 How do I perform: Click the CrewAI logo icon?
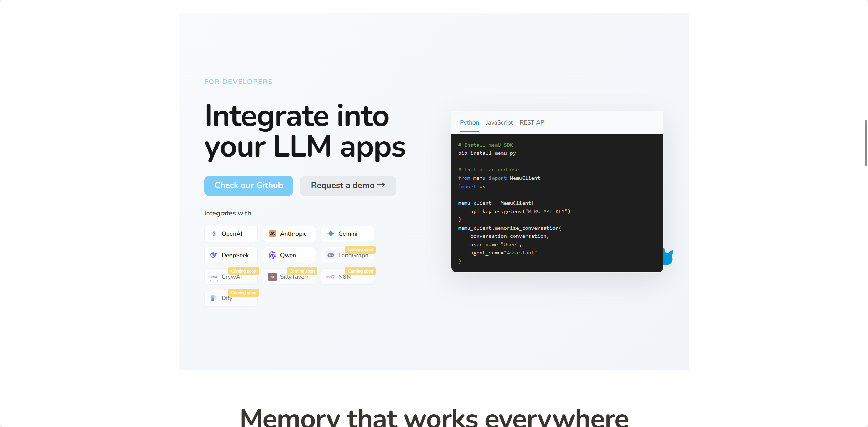point(214,277)
